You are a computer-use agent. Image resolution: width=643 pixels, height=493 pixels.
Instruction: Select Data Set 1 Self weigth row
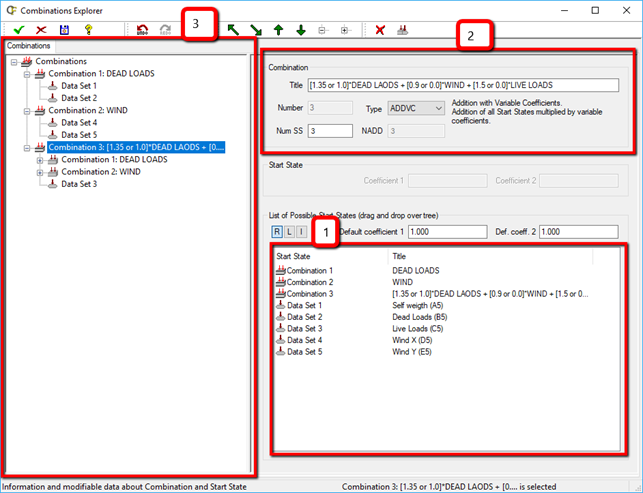(432, 306)
